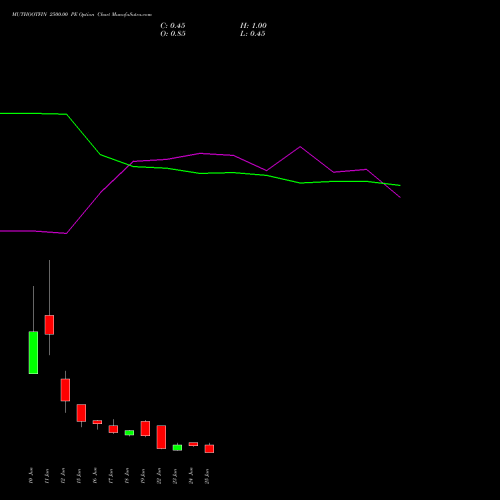Select the red candlestick body for 11 Jan
The height and width of the screenshot is (500, 500).
click(x=49, y=325)
